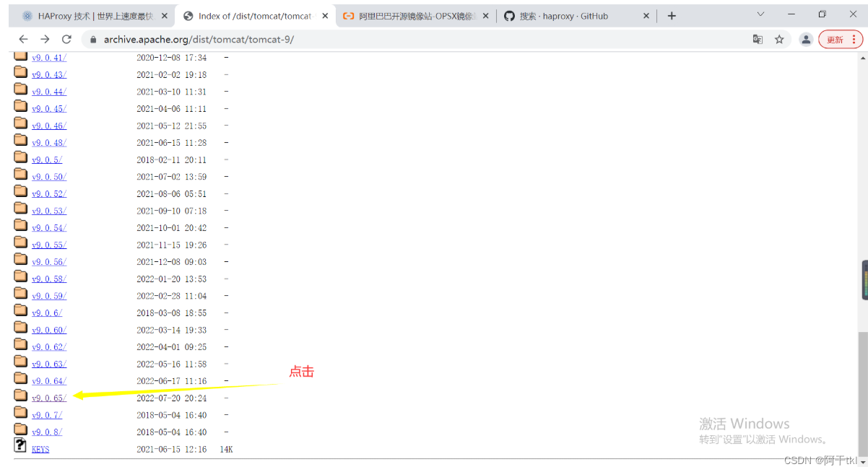Image resolution: width=868 pixels, height=472 pixels.
Task: Click the folder icon beside v9.0.50/
Action: [20, 174]
